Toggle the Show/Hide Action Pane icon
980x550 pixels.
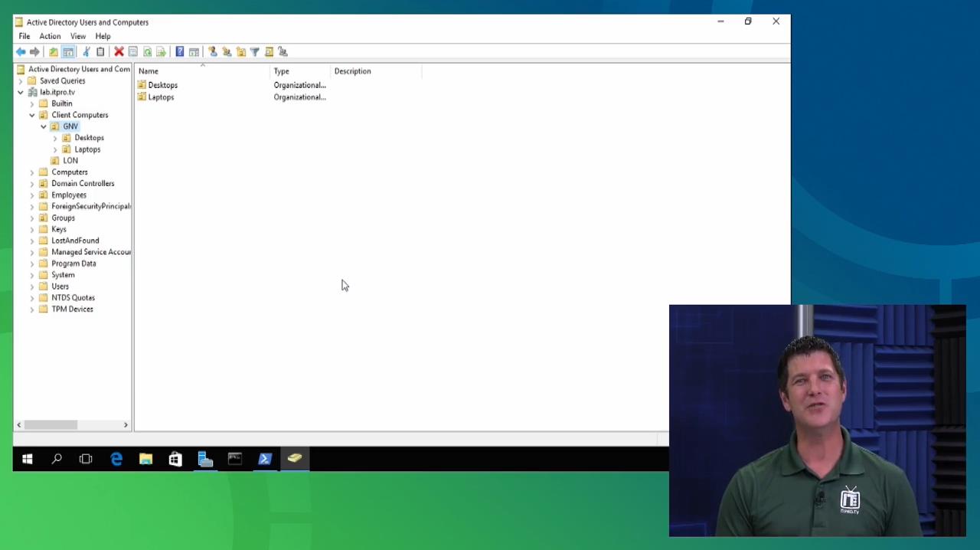coord(194,52)
